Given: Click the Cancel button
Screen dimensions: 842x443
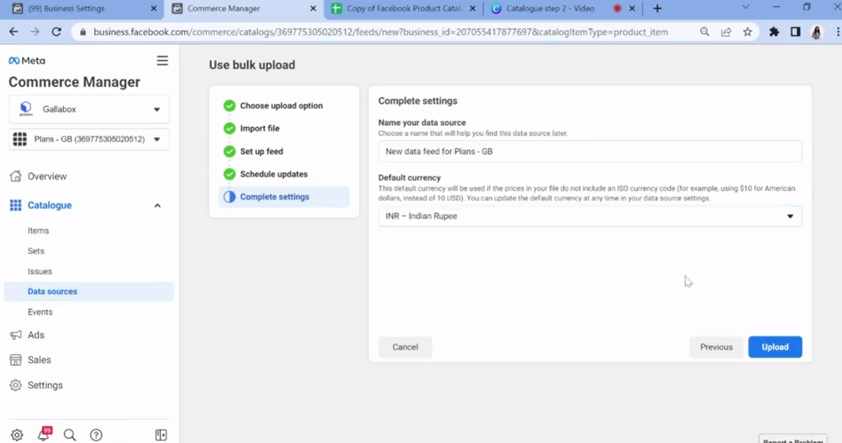Looking at the screenshot, I should click(x=405, y=347).
